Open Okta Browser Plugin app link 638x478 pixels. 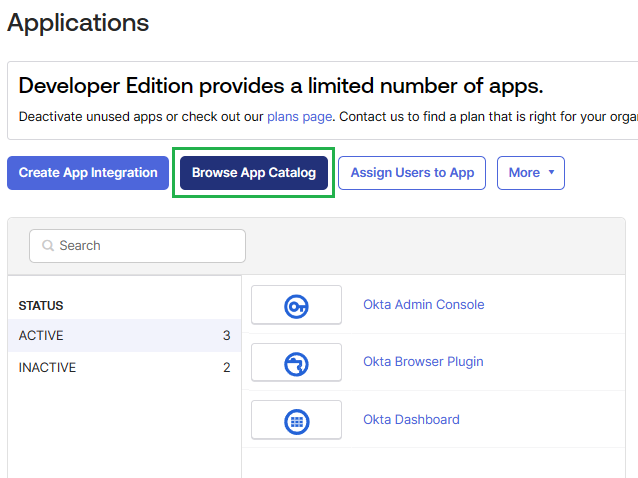(x=423, y=362)
